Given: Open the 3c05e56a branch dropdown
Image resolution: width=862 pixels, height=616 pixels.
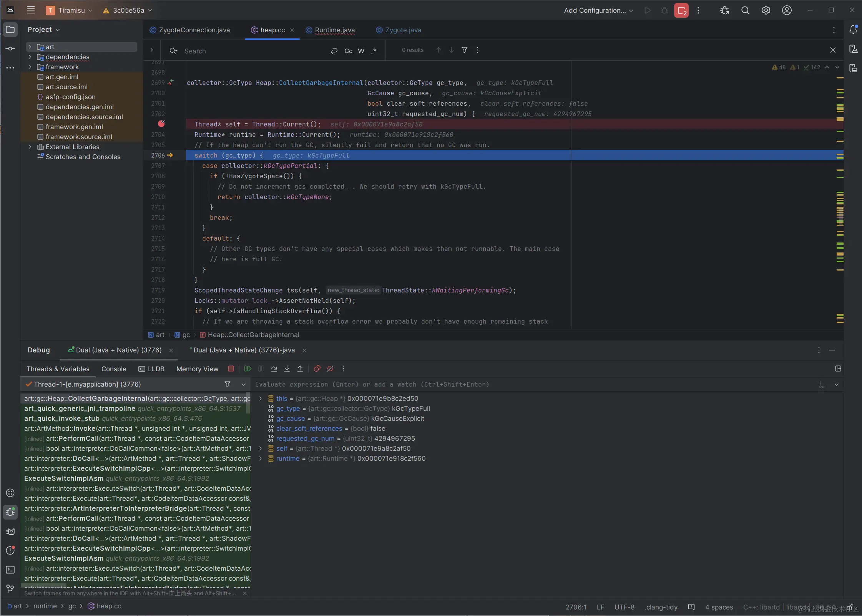Looking at the screenshot, I should tap(128, 10).
